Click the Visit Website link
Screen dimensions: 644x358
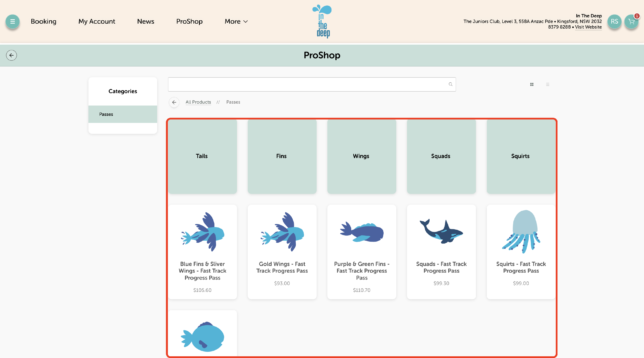coord(588,27)
